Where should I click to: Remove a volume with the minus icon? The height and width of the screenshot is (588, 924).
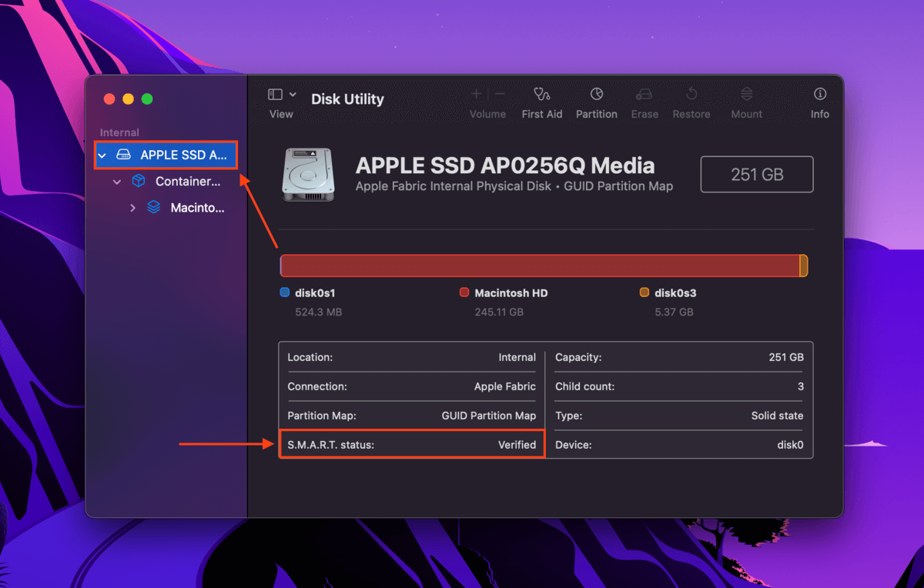[x=500, y=94]
